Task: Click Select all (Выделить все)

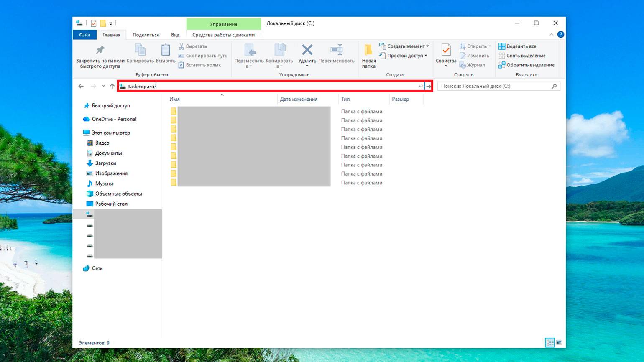Action: point(517,46)
